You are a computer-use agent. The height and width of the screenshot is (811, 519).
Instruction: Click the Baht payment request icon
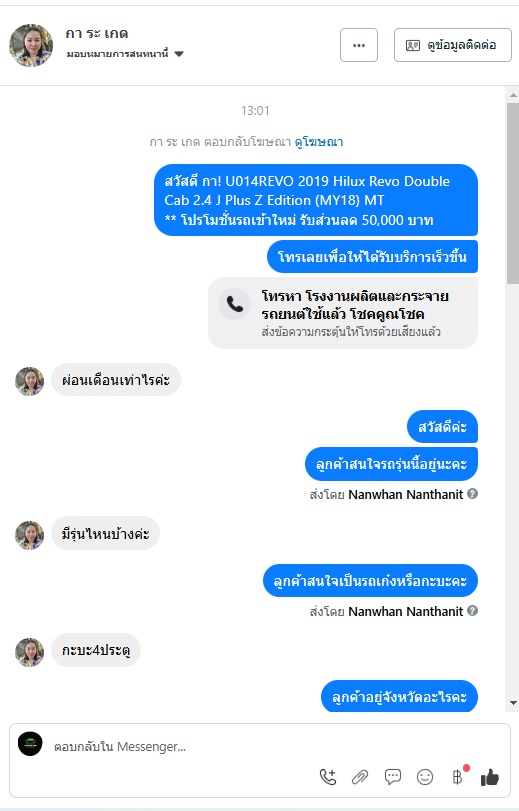coord(457,777)
